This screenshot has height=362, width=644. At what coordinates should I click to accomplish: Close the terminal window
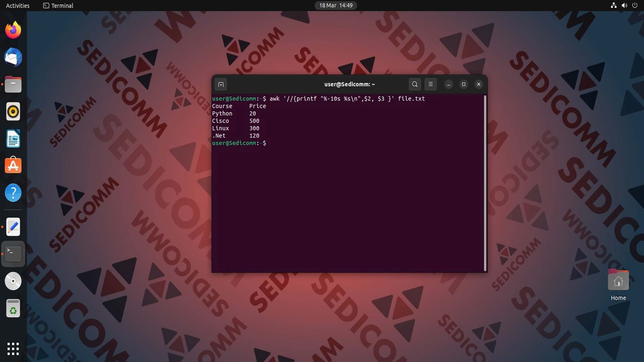point(479,84)
